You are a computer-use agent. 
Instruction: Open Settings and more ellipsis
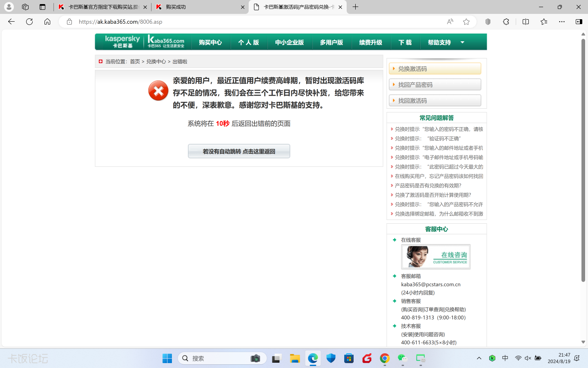point(562,22)
